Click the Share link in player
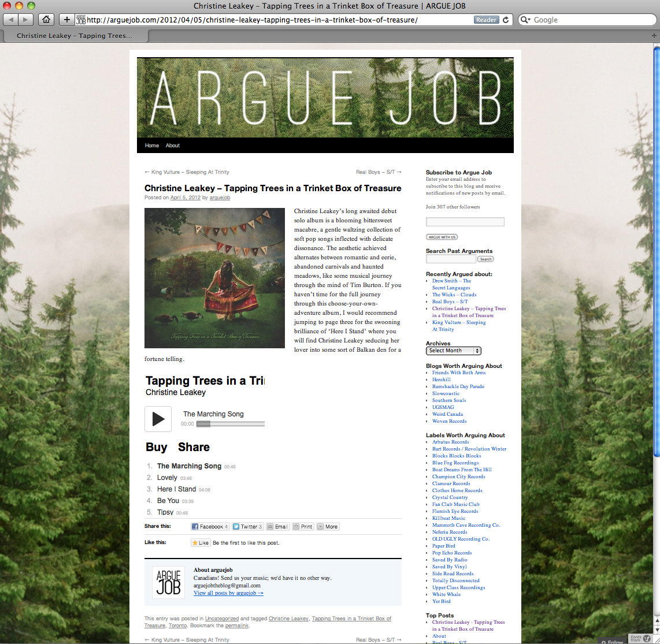Screen dimensions: 660x644 (x=194, y=446)
